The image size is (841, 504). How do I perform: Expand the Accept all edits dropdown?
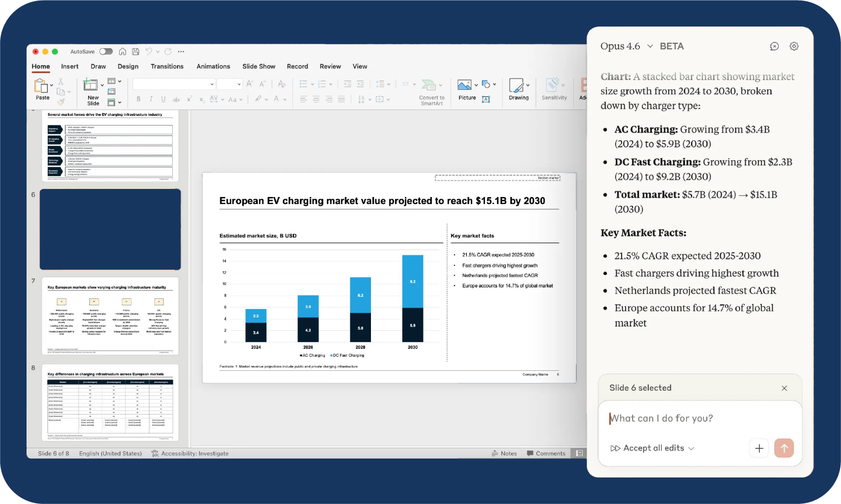tap(692, 448)
